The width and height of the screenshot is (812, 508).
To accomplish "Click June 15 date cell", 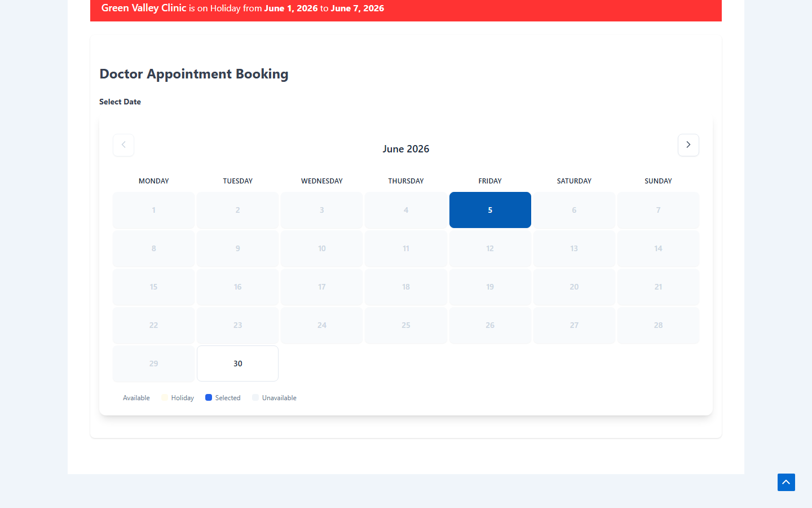I will (x=153, y=287).
